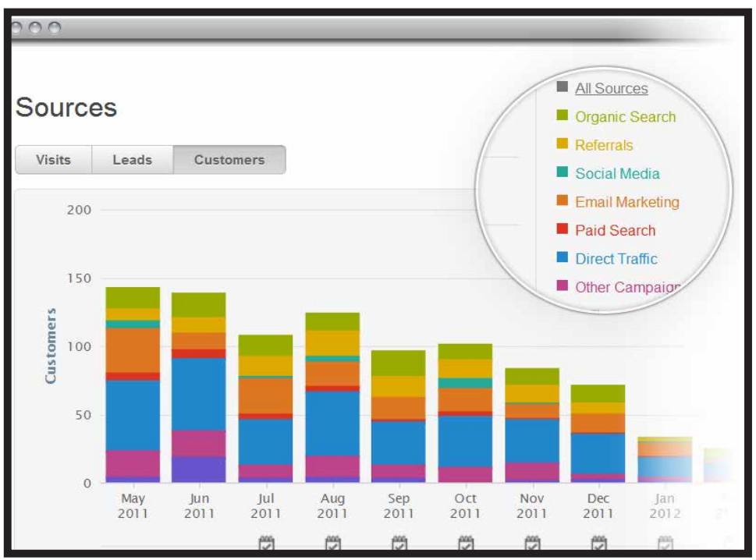Click the gray All Sources color swatch

pyautogui.click(x=563, y=87)
